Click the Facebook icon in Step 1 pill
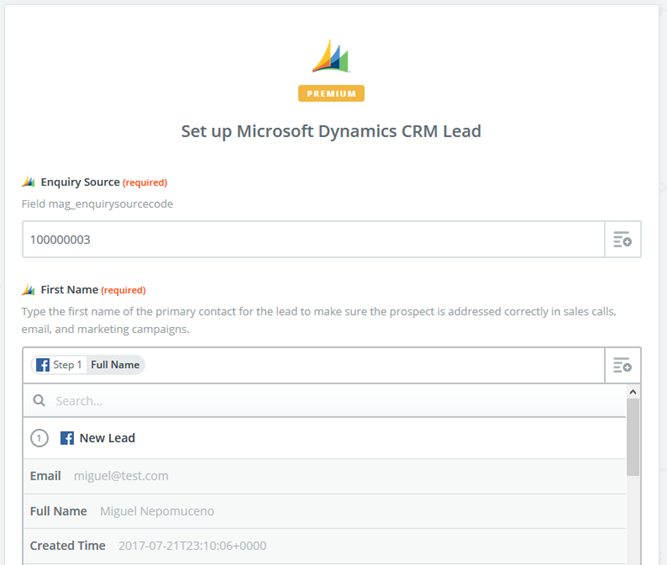This screenshot has width=667, height=565. 43,365
